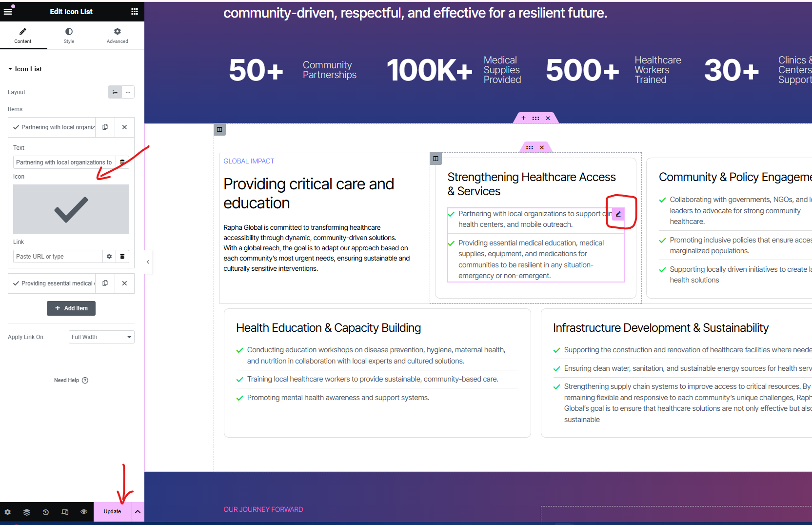Click the dynamic tags icon beside Text field
Viewport: 812px width, 525px height.
[122, 162]
